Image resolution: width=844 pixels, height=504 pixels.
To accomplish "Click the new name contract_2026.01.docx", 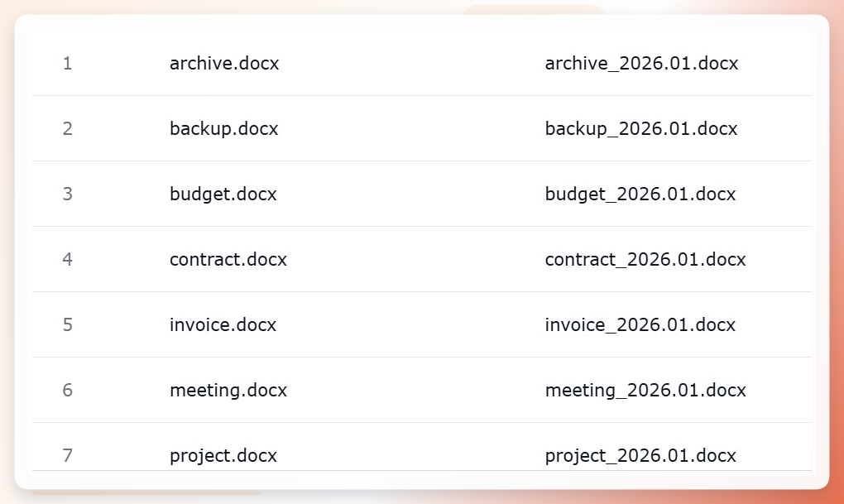I will (645, 260).
